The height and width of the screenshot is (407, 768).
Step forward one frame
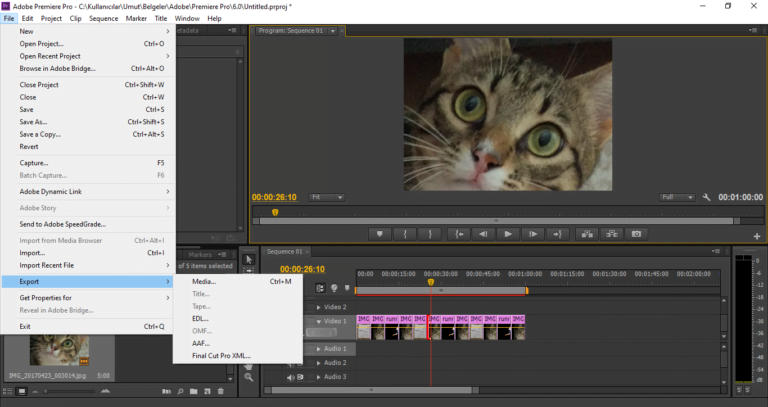click(x=533, y=234)
